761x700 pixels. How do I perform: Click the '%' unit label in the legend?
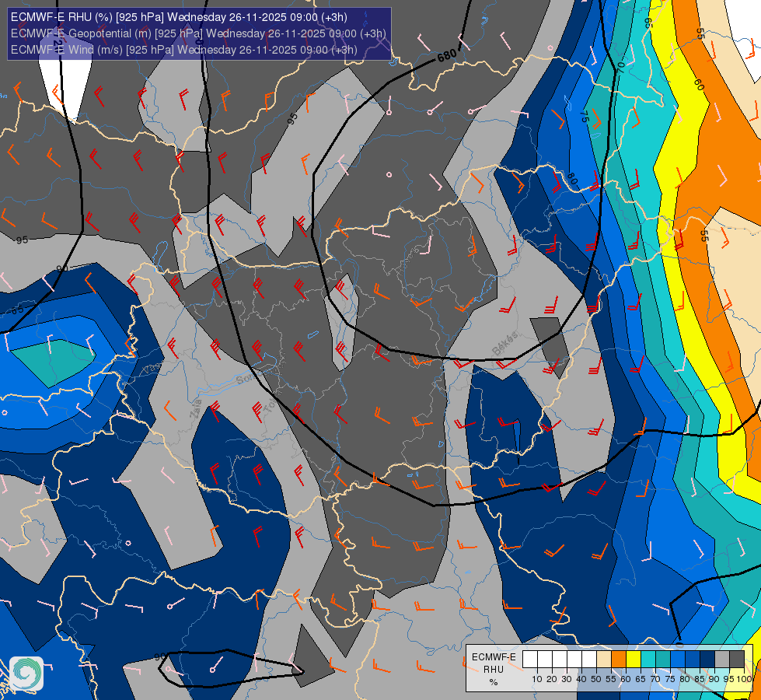494,682
